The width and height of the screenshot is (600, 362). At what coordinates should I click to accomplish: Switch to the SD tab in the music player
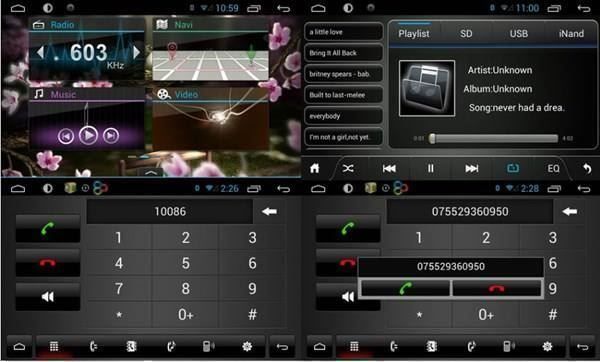coord(466,34)
